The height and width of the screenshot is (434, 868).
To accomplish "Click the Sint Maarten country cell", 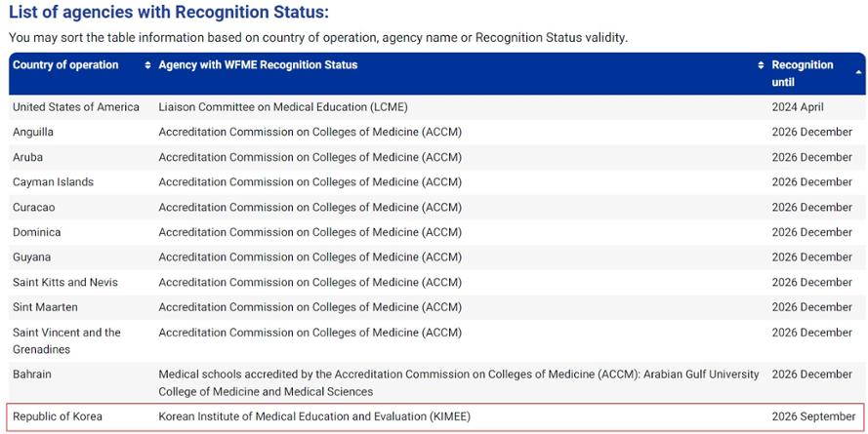I will pos(45,307).
